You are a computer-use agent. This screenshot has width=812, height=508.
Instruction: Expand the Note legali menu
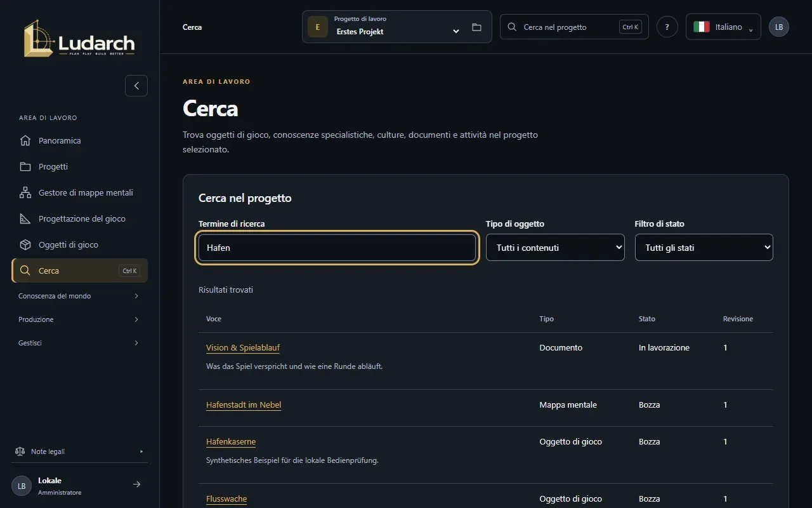pyautogui.click(x=79, y=451)
